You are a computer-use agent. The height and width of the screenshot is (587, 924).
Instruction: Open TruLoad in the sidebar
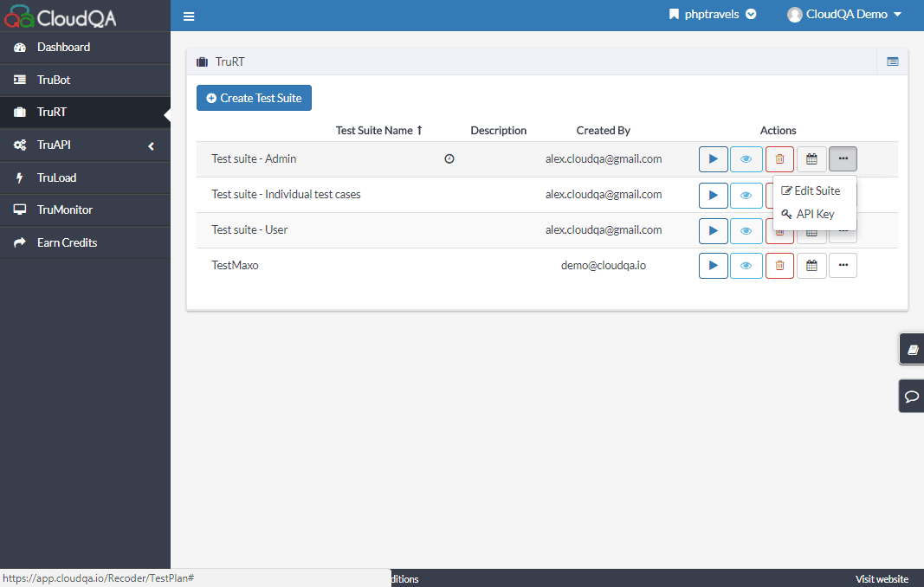coord(85,177)
